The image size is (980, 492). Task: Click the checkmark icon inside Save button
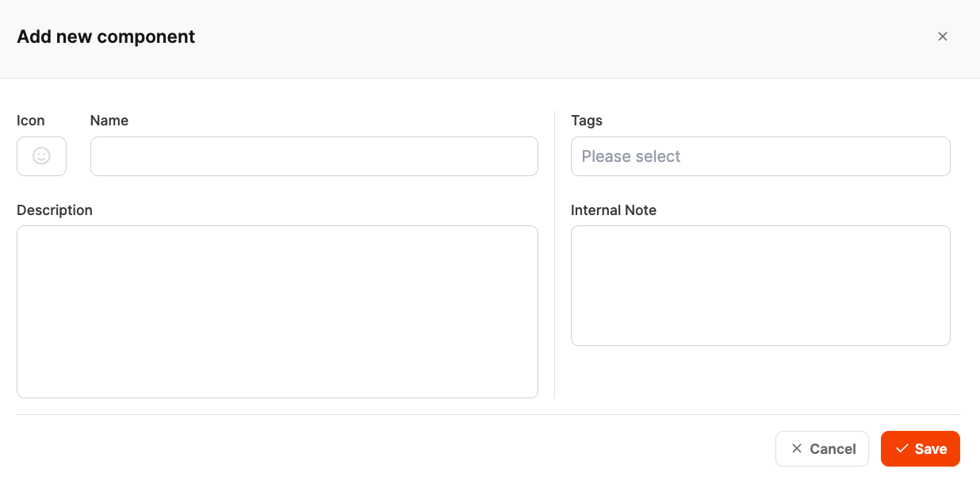[902, 448]
